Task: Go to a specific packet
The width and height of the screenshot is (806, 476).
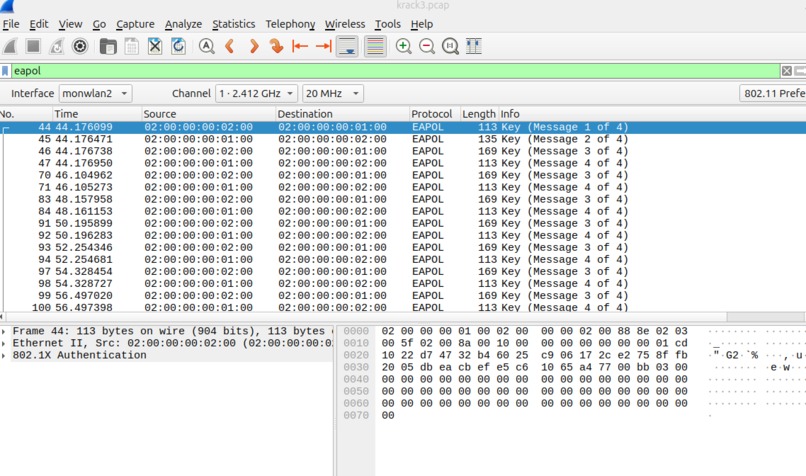Action: (x=277, y=46)
